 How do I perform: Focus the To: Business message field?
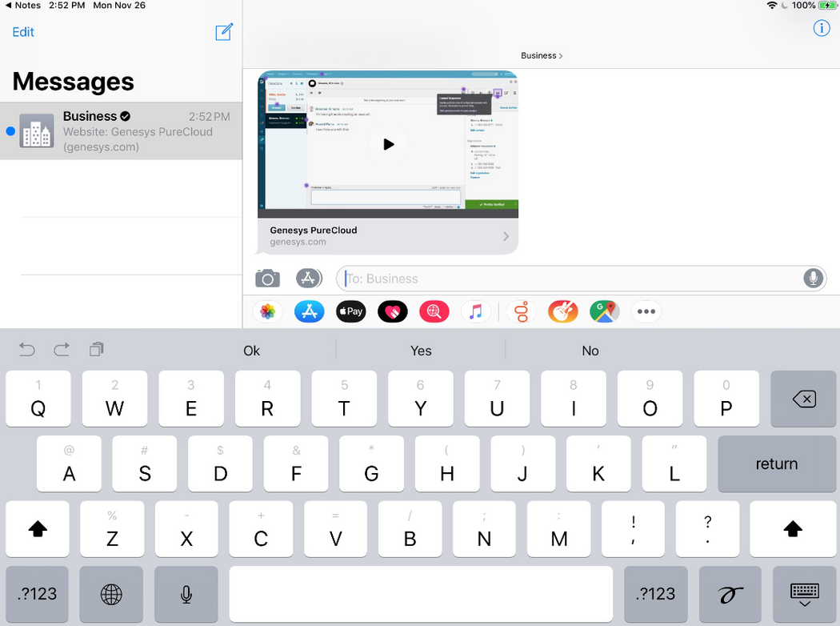coord(582,279)
